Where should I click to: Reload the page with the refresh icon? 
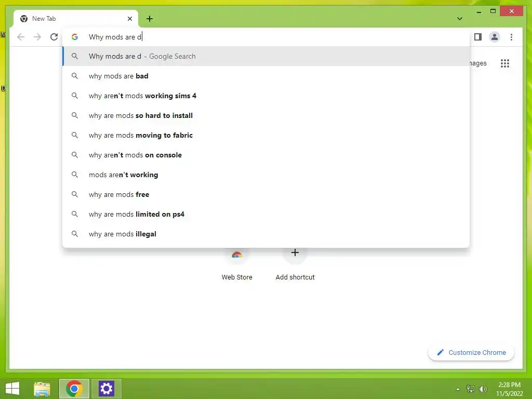(54, 37)
